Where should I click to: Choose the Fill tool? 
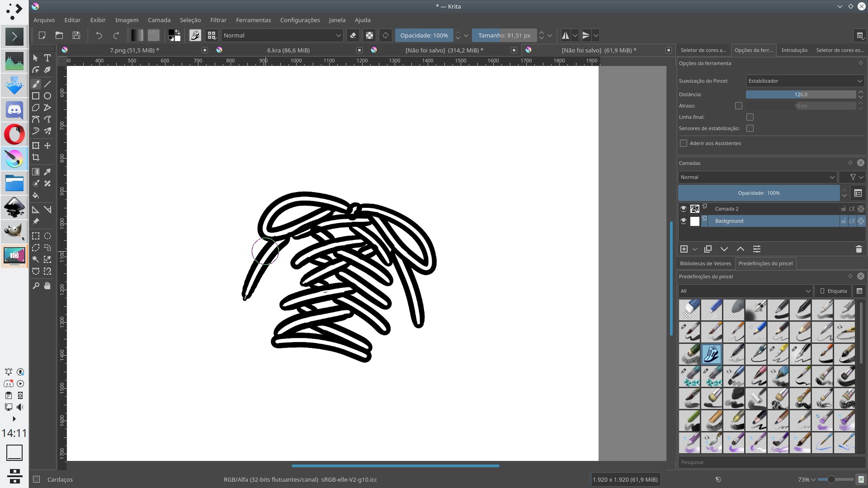pyautogui.click(x=36, y=195)
